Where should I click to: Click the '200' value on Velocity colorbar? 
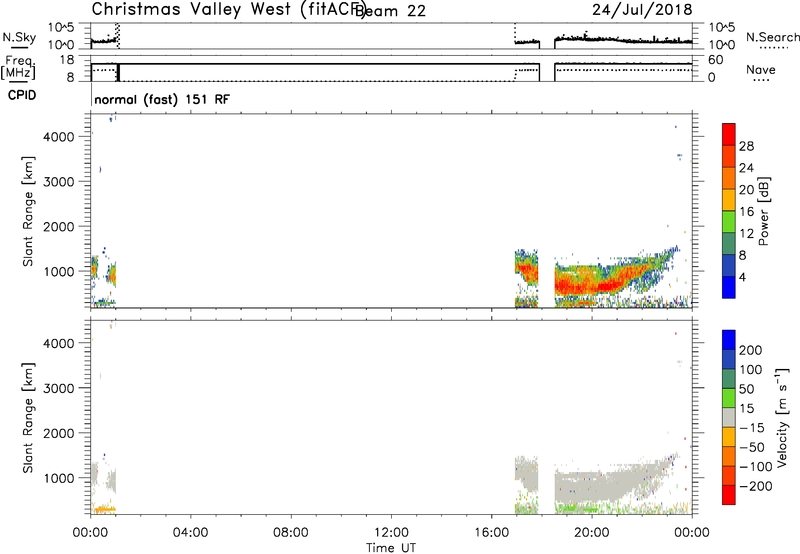[751, 350]
